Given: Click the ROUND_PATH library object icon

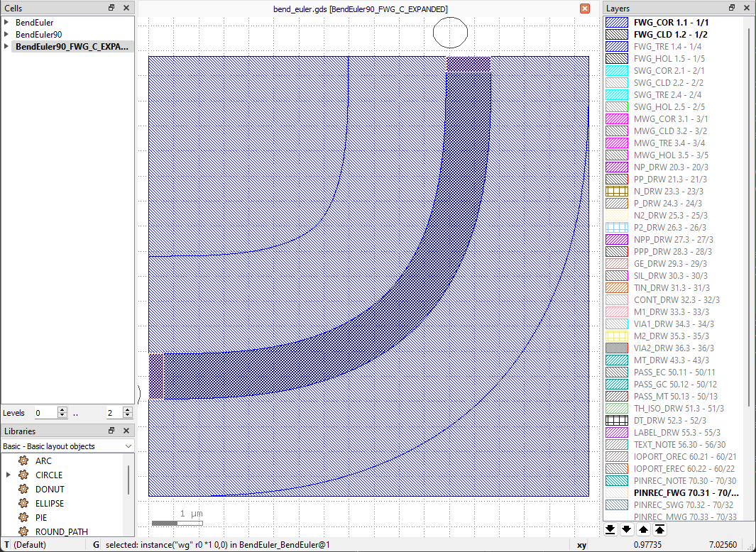Looking at the screenshot, I should click(23, 531).
